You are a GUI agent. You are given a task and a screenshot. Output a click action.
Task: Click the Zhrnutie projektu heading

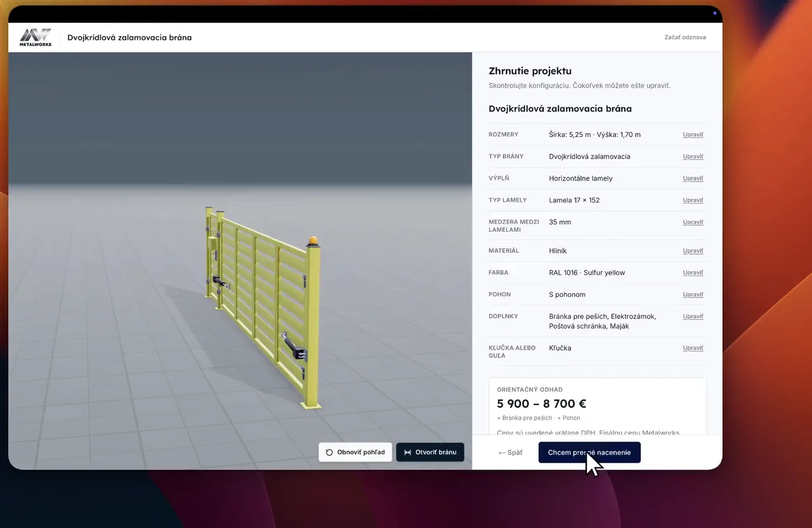[x=530, y=71]
